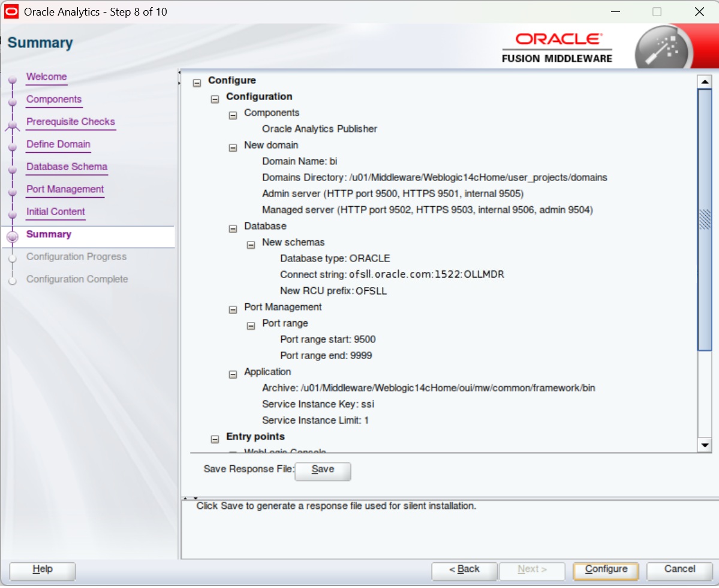Select 'Port range start: 9500' row
This screenshot has height=588, width=719.
pyautogui.click(x=328, y=340)
